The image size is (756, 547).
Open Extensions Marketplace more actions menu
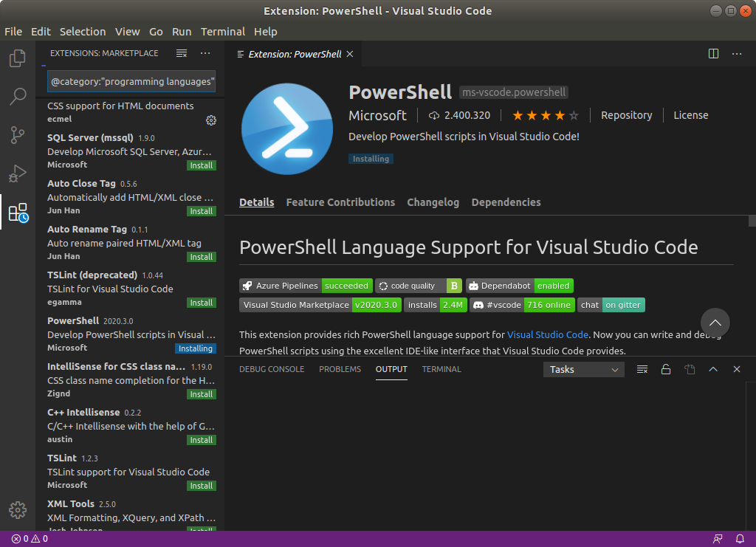205,53
